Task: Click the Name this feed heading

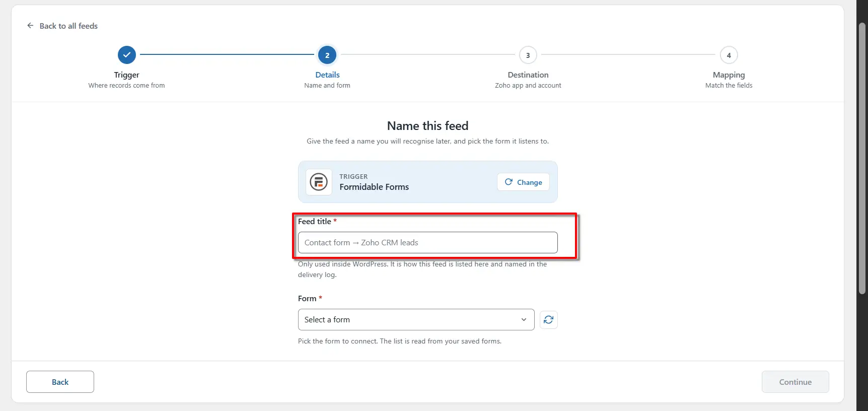Action: coord(428,125)
